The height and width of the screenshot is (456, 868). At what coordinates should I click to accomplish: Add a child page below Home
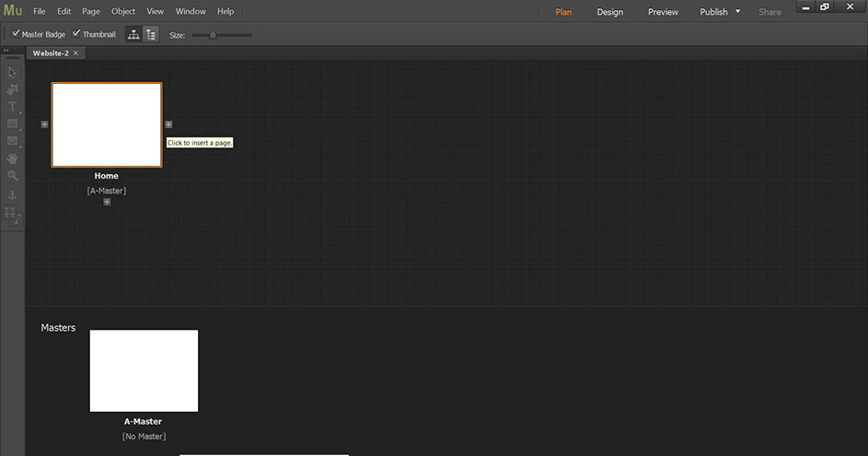tap(107, 203)
